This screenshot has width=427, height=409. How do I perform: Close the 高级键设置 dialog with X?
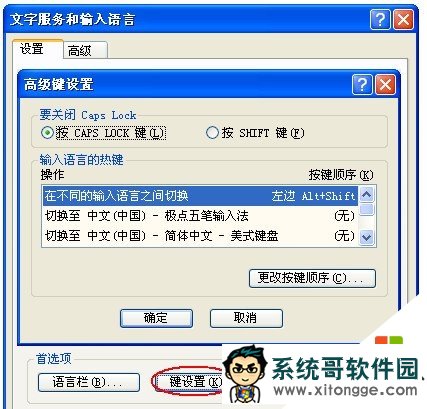(x=385, y=85)
